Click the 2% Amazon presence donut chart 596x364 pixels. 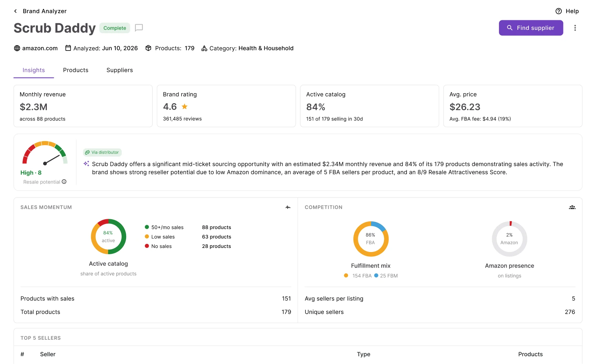(x=509, y=239)
